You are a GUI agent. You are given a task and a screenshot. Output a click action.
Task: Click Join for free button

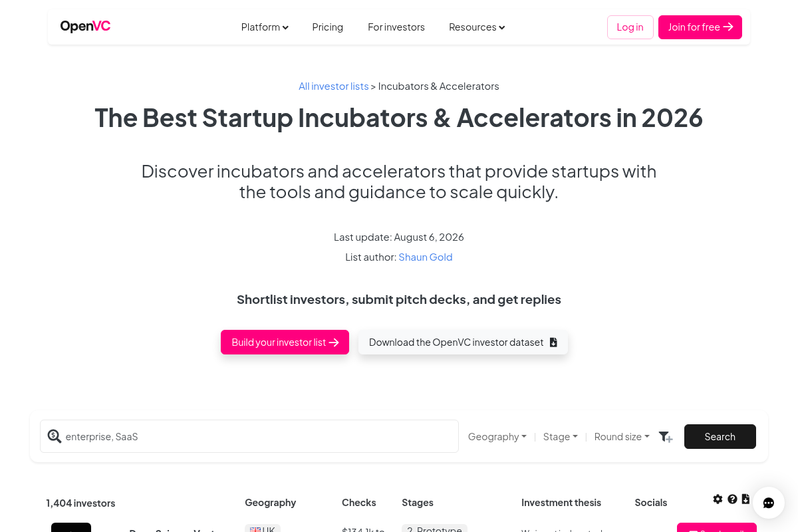[700, 27]
